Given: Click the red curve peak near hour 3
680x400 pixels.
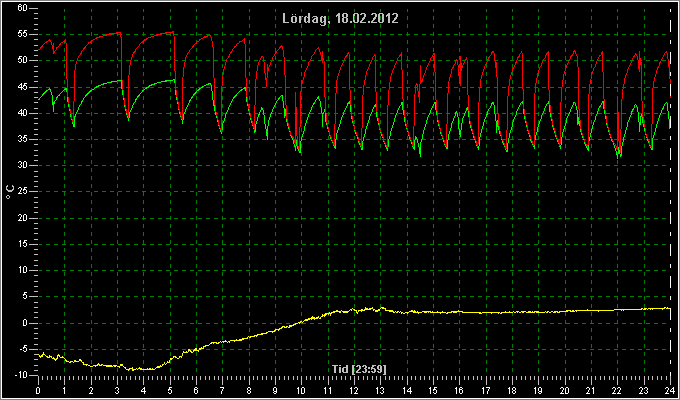Looking at the screenshot, I should pyautogui.click(x=119, y=33).
